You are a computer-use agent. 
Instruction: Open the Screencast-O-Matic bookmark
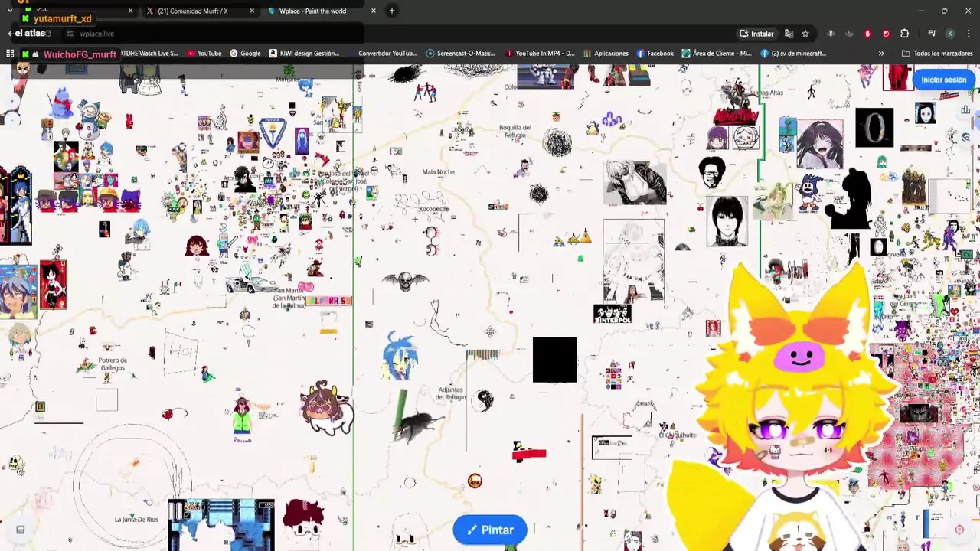[x=461, y=54]
